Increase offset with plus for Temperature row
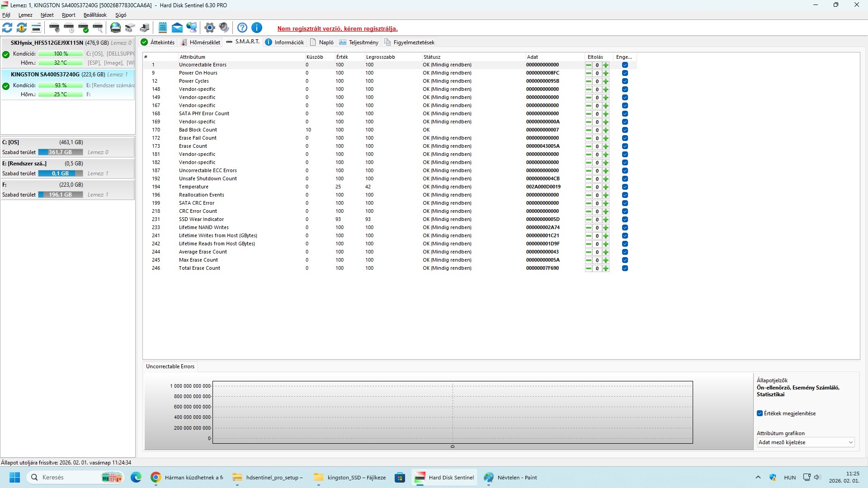Image resolution: width=868 pixels, height=488 pixels. [x=606, y=187]
